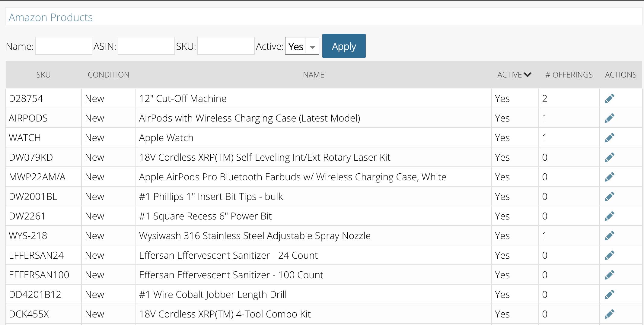
Task: Select Effersan Effervescent Sanitizer - 100 Count
Action: point(231,275)
